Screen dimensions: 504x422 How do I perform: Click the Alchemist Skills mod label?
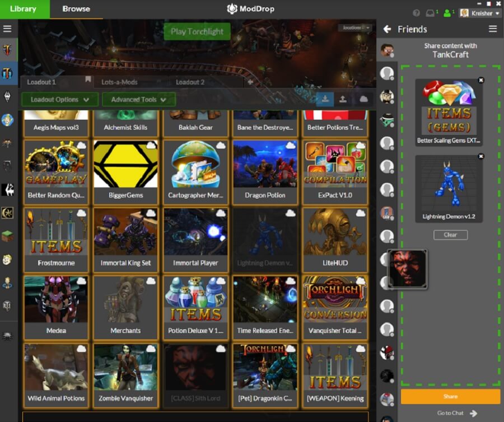coord(125,128)
